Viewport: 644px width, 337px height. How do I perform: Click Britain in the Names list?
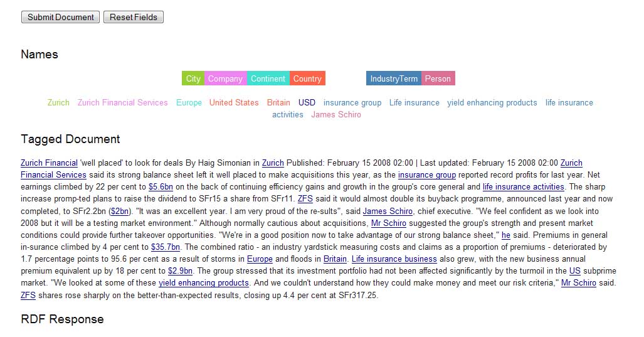click(278, 102)
